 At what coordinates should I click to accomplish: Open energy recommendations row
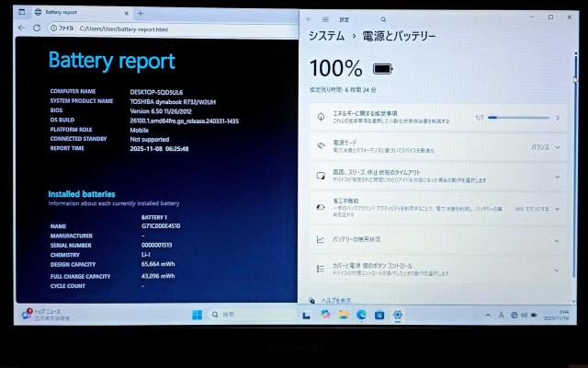tap(438, 117)
